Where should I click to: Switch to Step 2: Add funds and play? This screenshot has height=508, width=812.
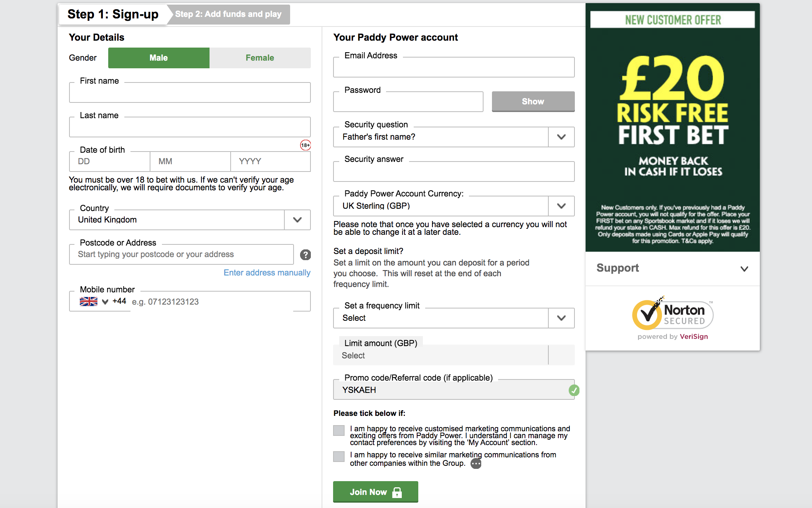click(229, 14)
